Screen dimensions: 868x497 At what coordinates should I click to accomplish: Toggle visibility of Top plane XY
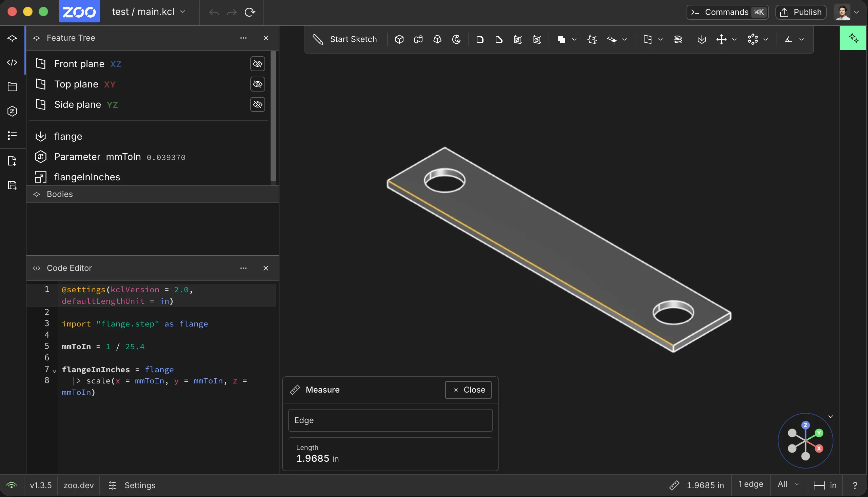tap(258, 84)
